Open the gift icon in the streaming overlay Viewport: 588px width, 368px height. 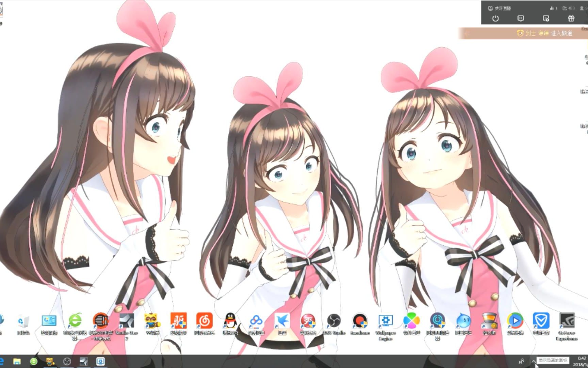[571, 18]
